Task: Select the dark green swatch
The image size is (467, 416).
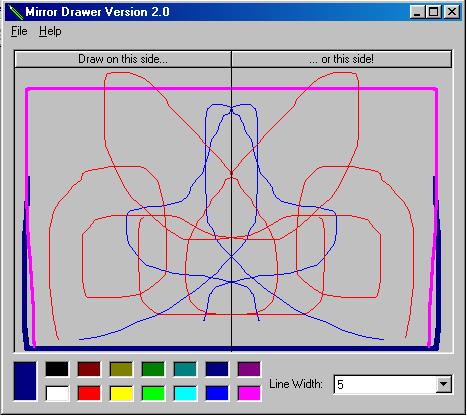Action: click(x=153, y=369)
